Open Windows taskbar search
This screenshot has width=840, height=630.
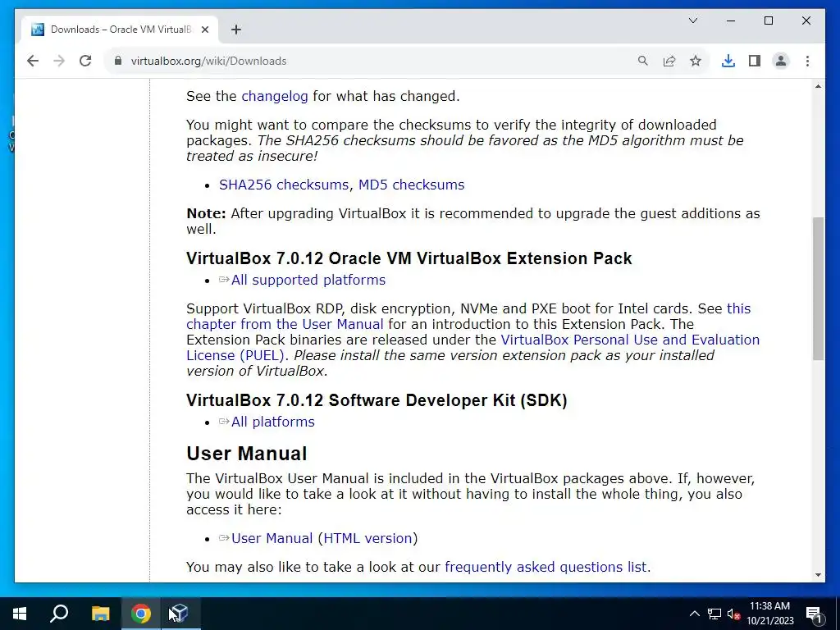click(59, 614)
